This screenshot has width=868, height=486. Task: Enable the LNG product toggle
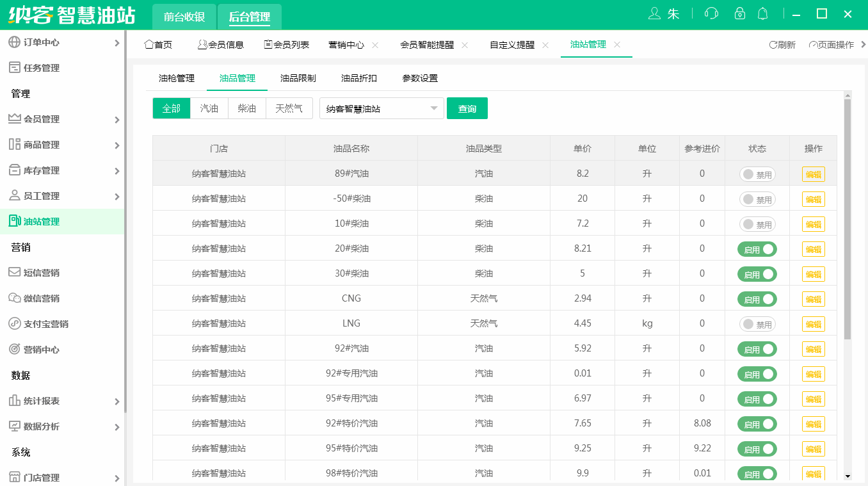pyautogui.click(x=757, y=323)
